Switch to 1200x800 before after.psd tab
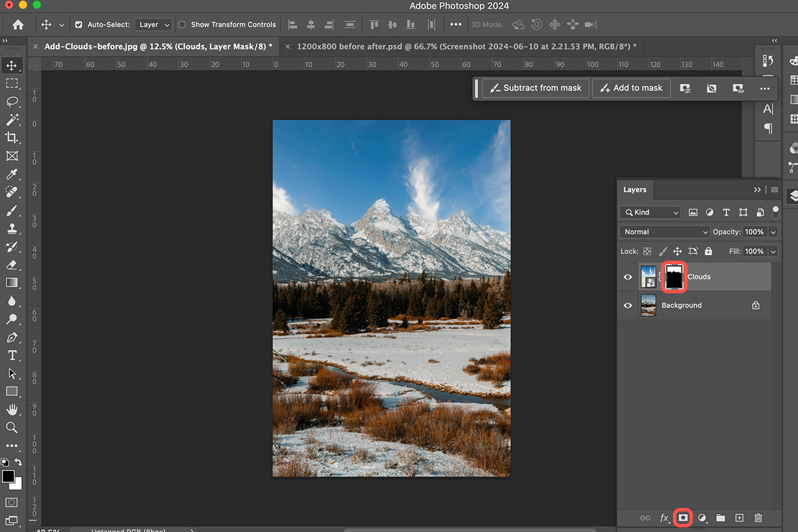The image size is (798, 532). (x=467, y=47)
